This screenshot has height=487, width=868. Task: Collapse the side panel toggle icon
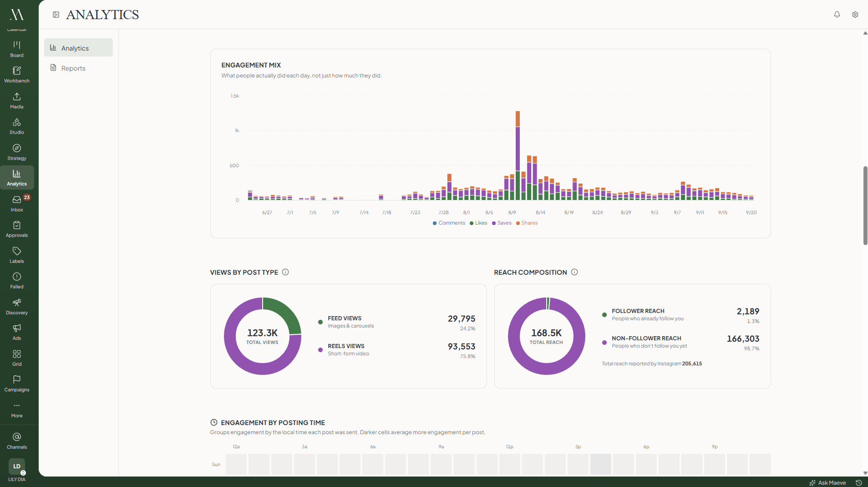[56, 15]
